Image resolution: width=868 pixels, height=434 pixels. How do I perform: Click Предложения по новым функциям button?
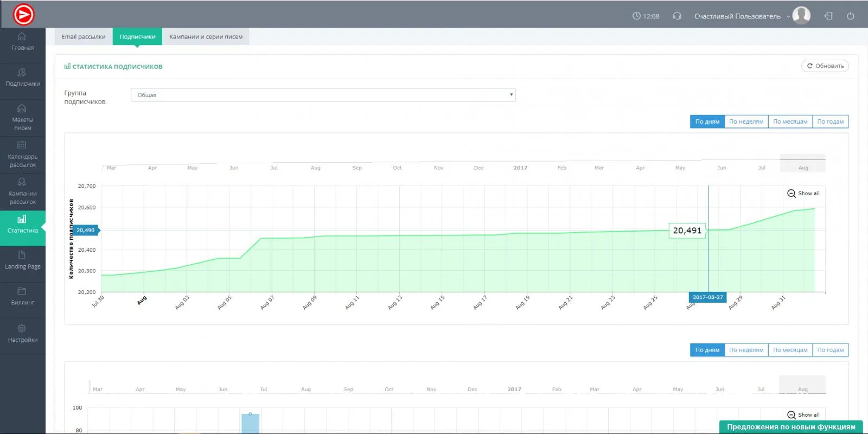pos(790,427)
